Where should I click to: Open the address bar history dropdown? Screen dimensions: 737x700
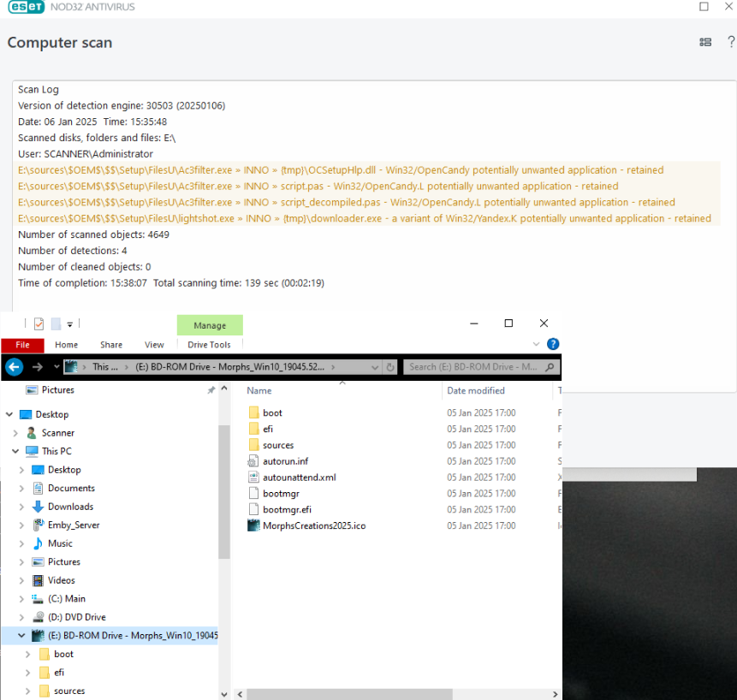coord(375,367)
